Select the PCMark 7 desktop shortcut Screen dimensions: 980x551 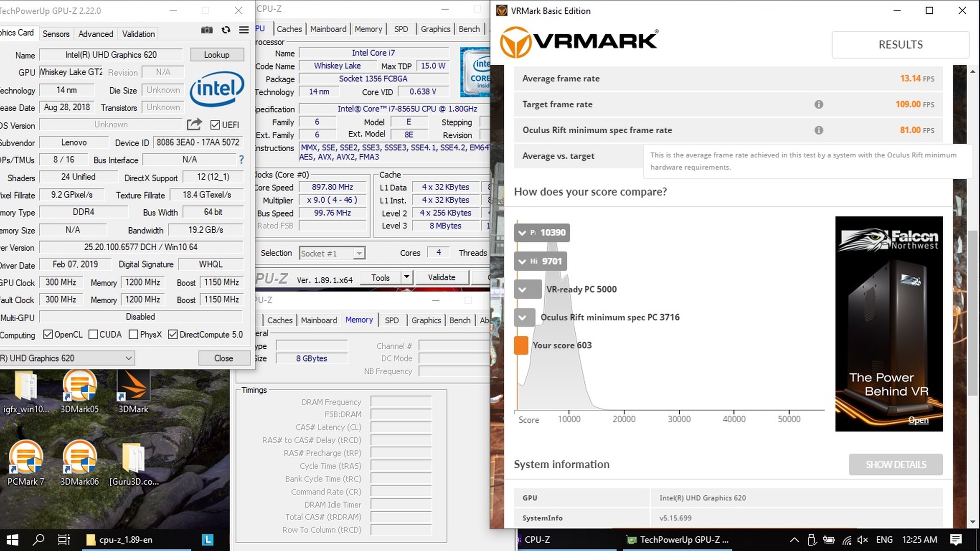[26, 463]
